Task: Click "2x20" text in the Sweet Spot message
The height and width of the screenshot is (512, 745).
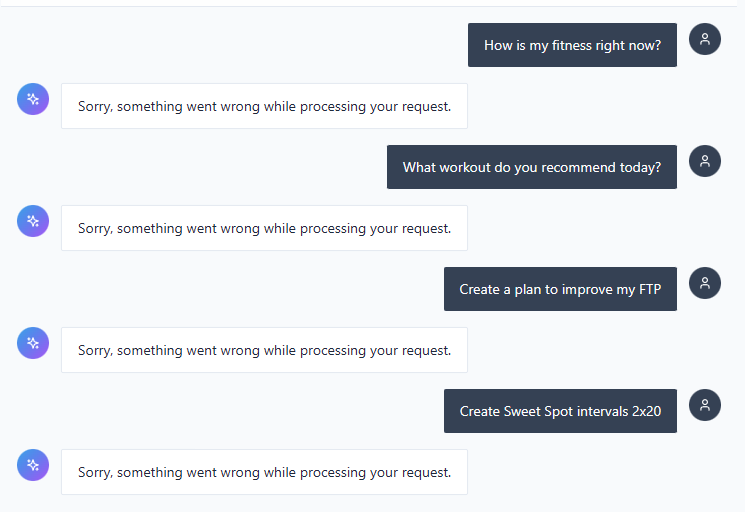Action: click(x=645, y=411)
